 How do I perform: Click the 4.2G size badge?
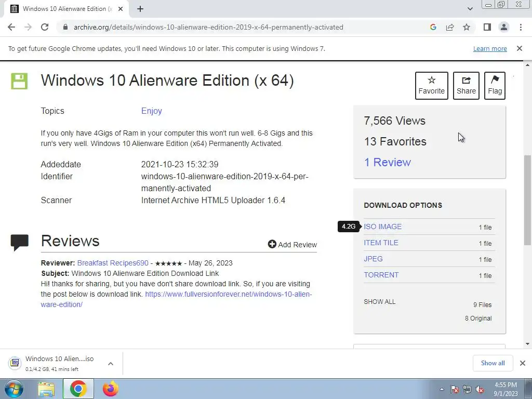click(349, 227)
